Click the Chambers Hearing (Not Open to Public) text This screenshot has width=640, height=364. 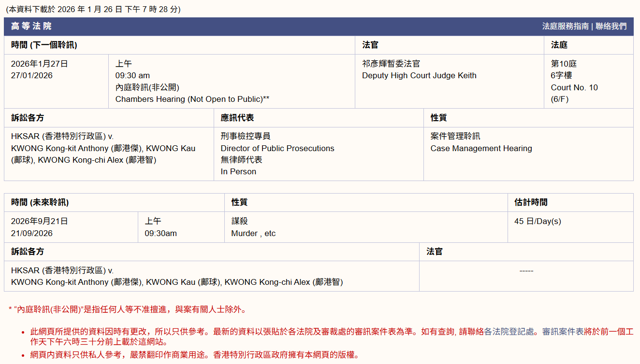coord(192,99)
